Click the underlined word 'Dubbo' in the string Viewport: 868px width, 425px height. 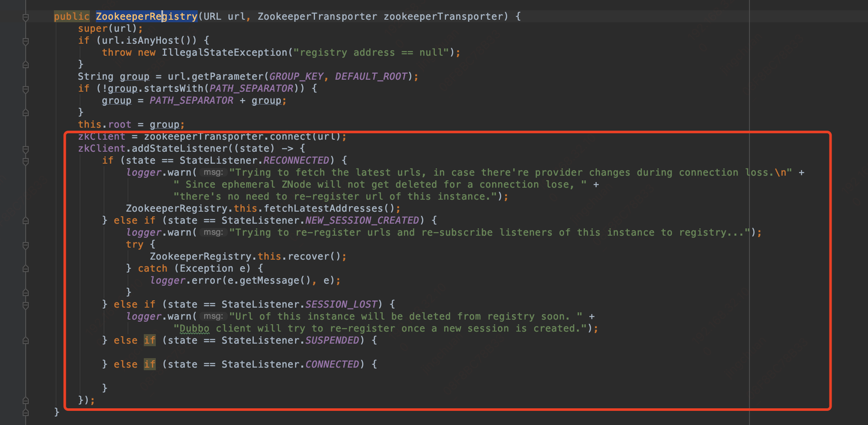tap(194, 328)
